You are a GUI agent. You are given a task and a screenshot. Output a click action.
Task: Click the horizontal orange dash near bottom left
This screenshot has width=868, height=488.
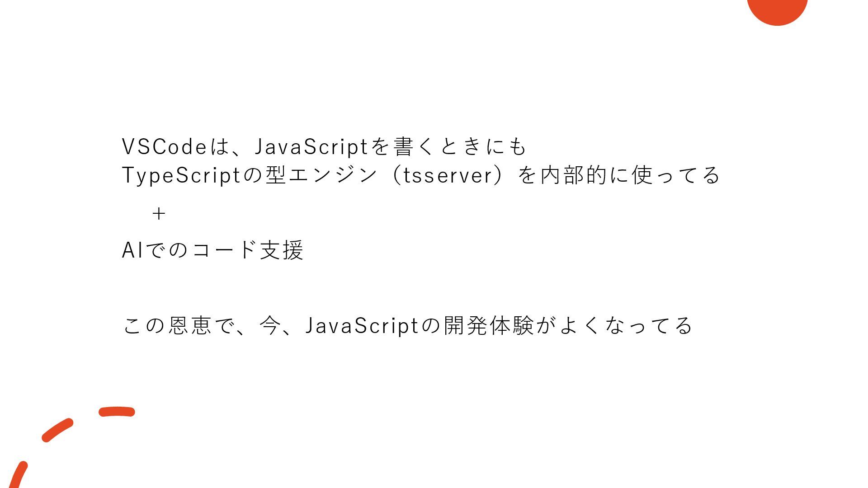pyautogui.click(x=117, y=411)
